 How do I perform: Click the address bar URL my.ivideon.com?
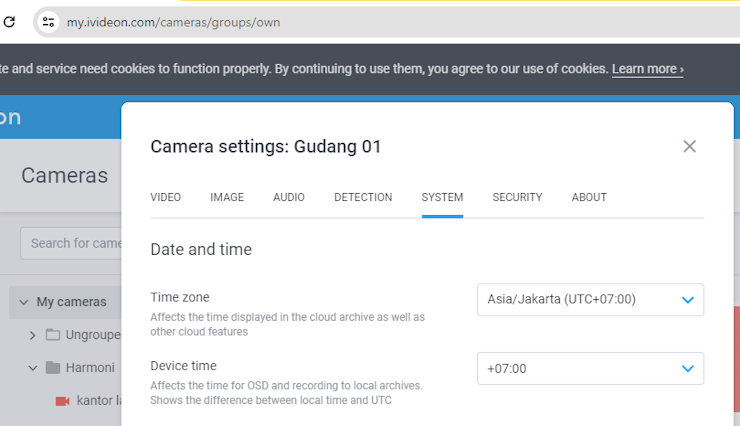click(x=173, y=22)
